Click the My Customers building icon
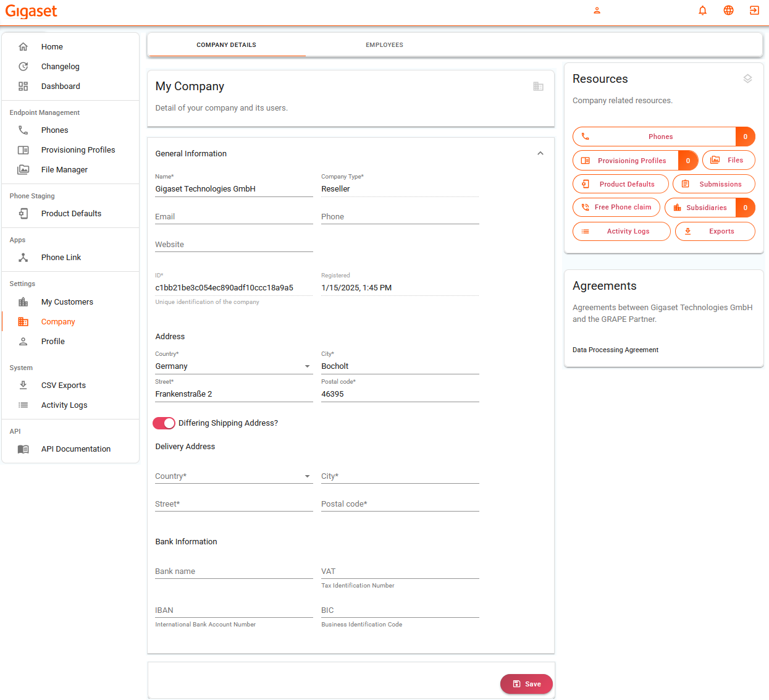The height and width of the screenshot is (700, 769). pyautogui.click(x=23, y=302)
